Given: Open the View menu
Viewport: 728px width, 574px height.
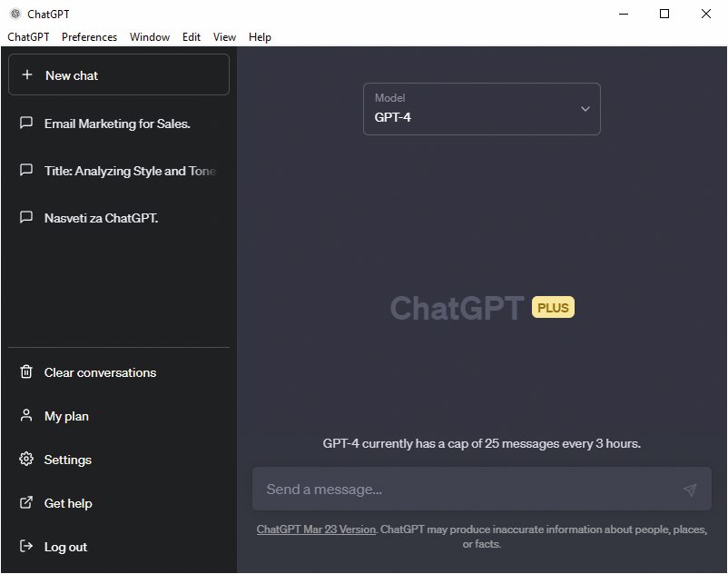Looking at the screenshot, I should pyautogui.click(x=224, y=37).
